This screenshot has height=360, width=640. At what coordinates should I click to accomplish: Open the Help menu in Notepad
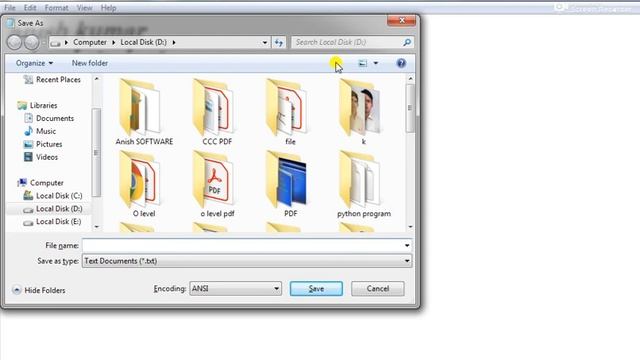pyautogui.click(x=109, y=8)
